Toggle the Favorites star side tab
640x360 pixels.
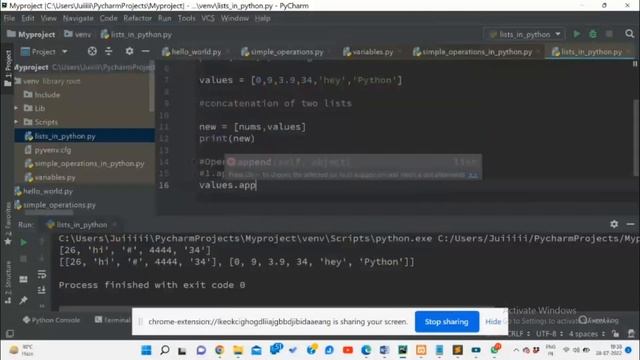click(8, 224)
